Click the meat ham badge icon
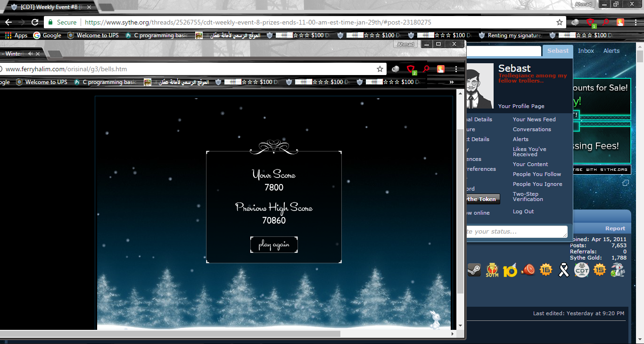644x344 pixels. tap(528, 270)
